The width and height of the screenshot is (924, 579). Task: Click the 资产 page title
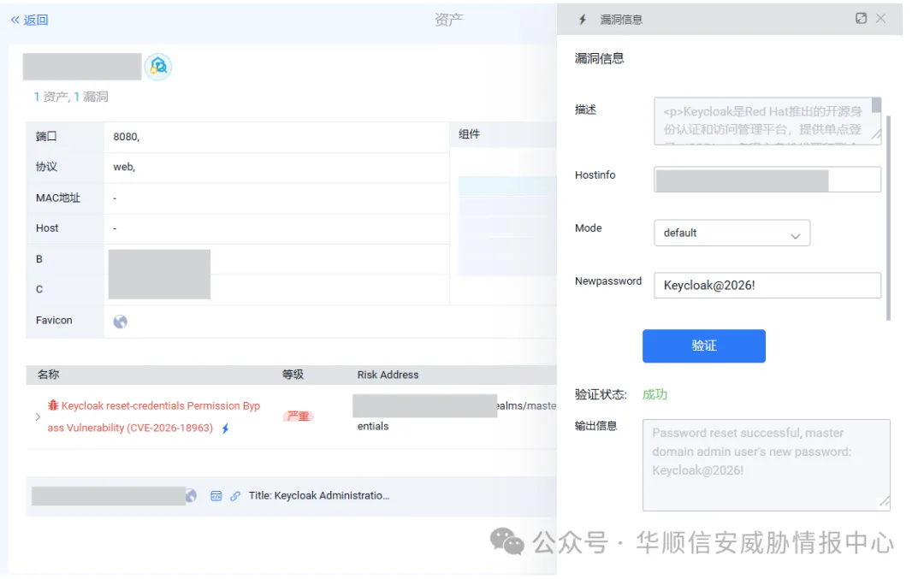(x=449, y=20)
